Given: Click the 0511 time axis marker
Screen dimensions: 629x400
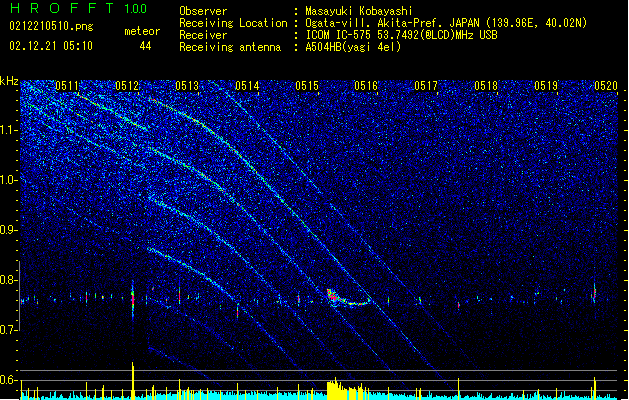Looking at the screenshot, I should tap(67, 86).
